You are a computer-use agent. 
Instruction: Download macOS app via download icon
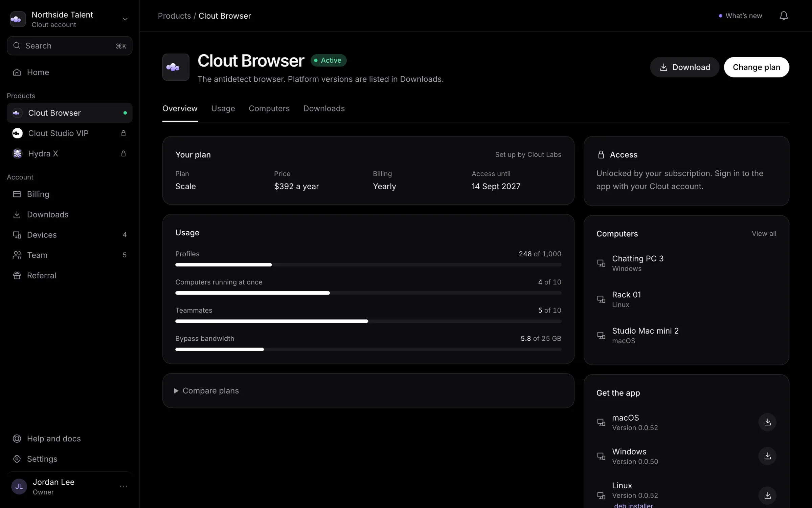coord(767,422)
